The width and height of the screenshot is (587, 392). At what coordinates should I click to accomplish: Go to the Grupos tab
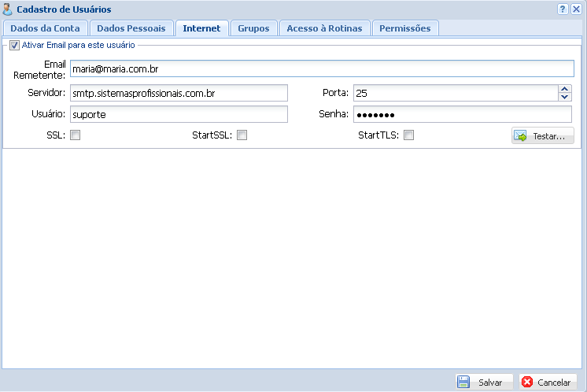(x=253, y=28)
